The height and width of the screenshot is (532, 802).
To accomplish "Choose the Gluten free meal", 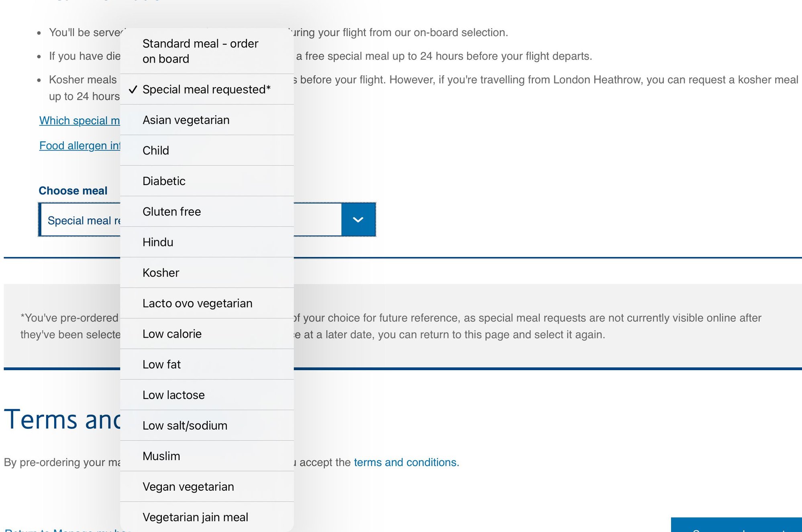I will pos(172,212).
